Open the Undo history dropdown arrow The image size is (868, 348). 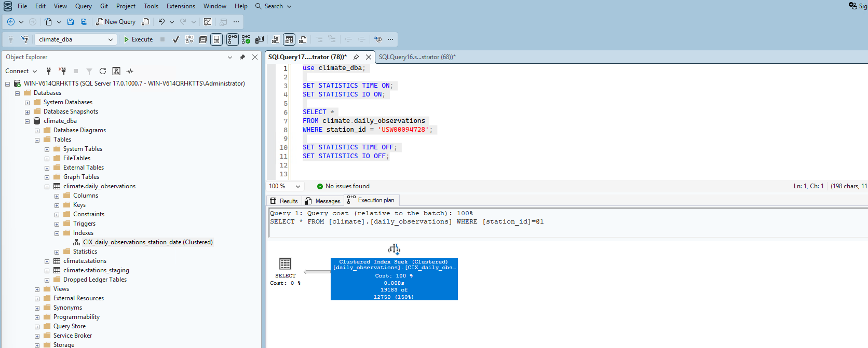pos(172,22)
